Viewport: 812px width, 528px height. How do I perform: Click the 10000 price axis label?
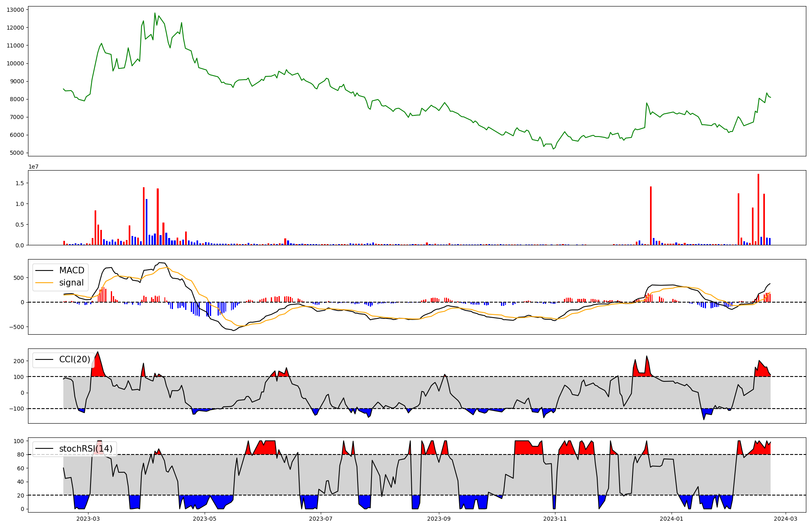15,63
